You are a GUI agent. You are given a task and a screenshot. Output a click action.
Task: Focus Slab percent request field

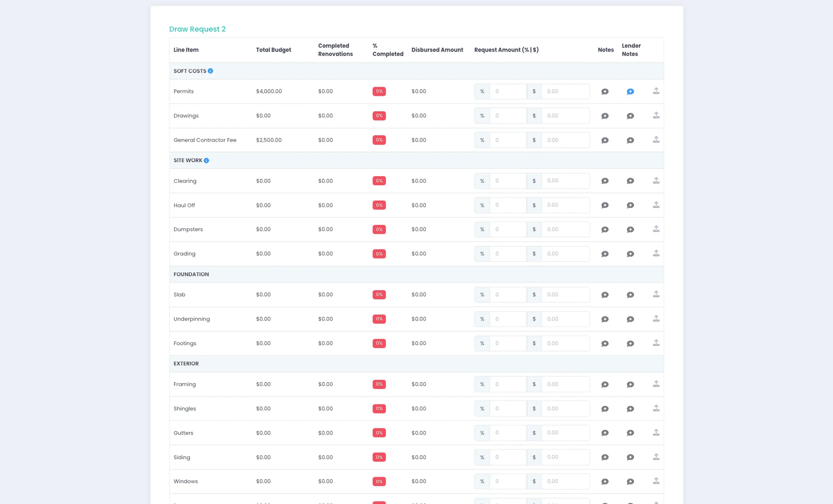pos(508,294)
